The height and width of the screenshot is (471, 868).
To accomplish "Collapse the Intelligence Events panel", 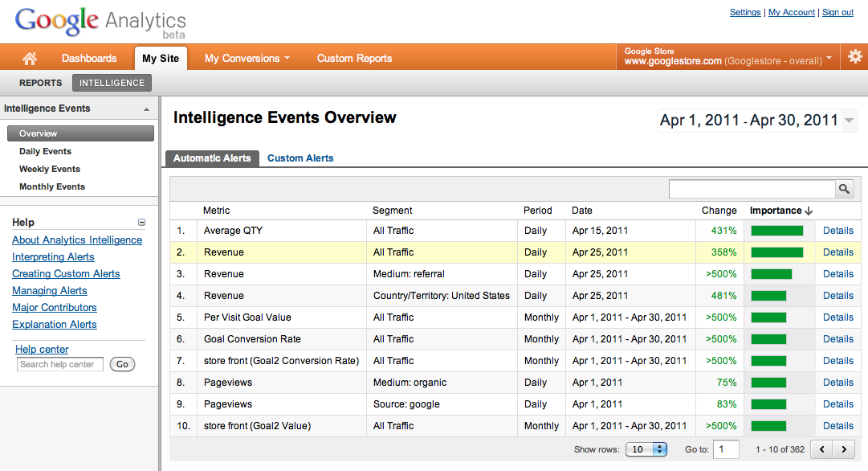I will (146, 109).
